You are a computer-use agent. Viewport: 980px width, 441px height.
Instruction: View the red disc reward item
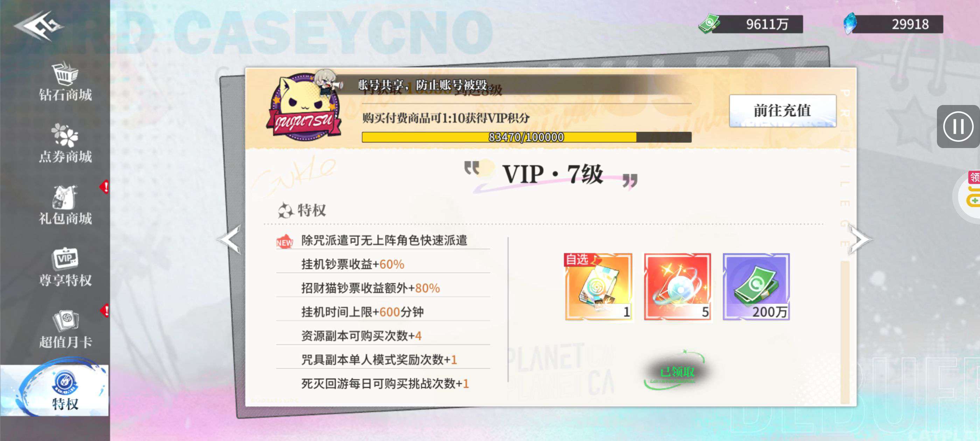tap(677, 287)
